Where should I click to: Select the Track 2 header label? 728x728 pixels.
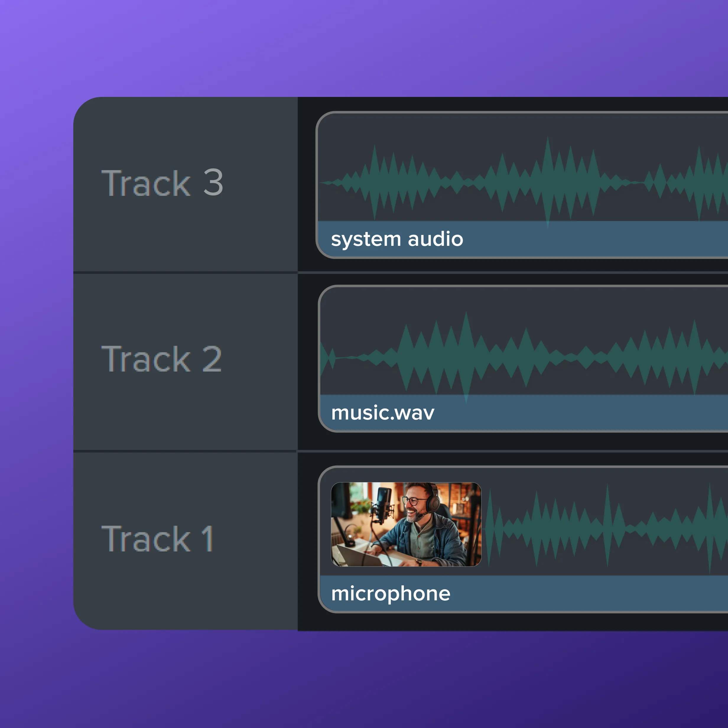162,359
